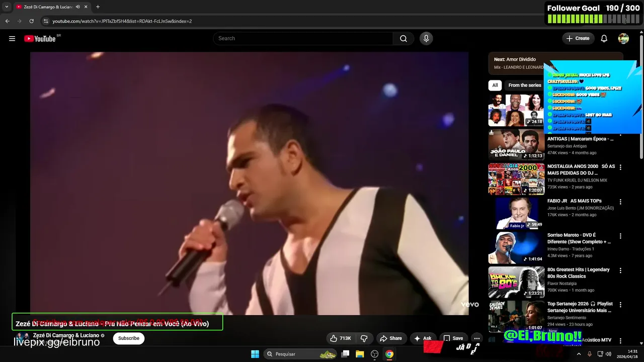Click channel name Sertanejo das Antigas
The image size is (644, 362).
(x=567, y=146)
